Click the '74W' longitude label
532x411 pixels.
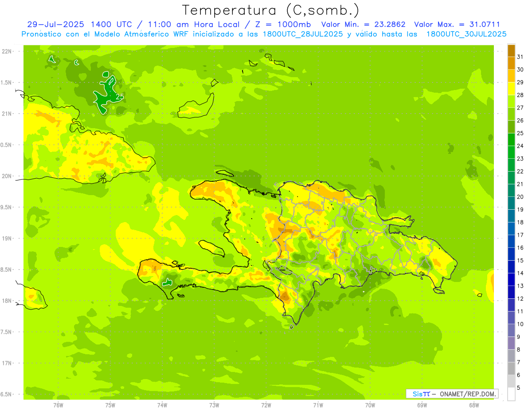coord(162,405)
